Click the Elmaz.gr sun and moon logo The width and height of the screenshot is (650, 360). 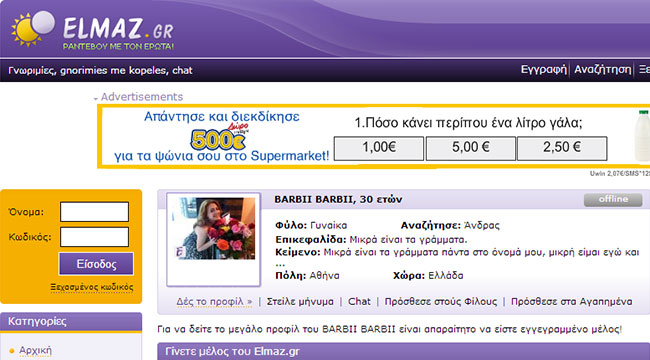click(33, 28)
